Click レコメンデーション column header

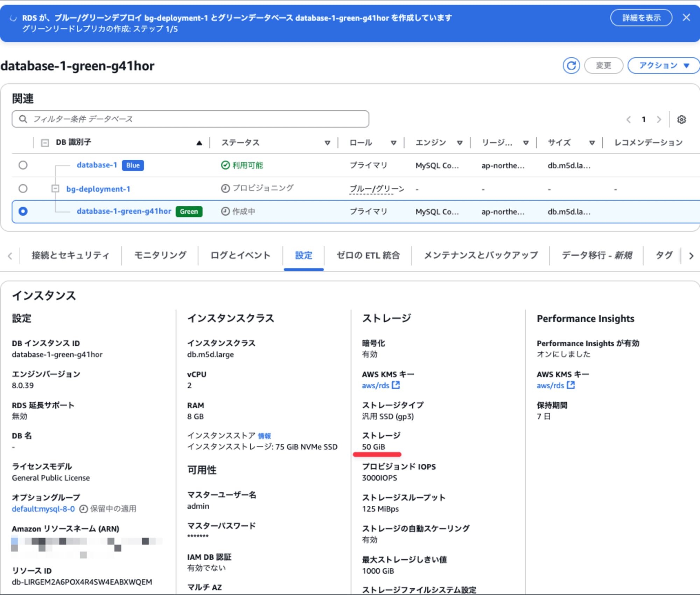[649, 143]
